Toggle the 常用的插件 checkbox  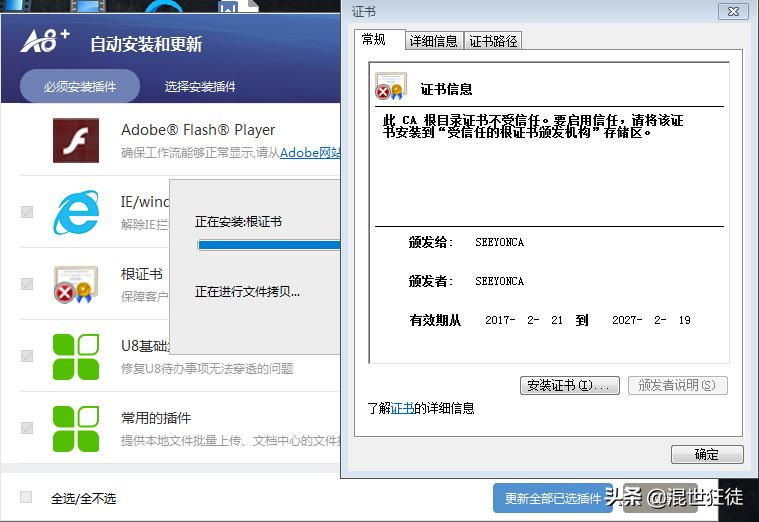[x=27, y=428]
